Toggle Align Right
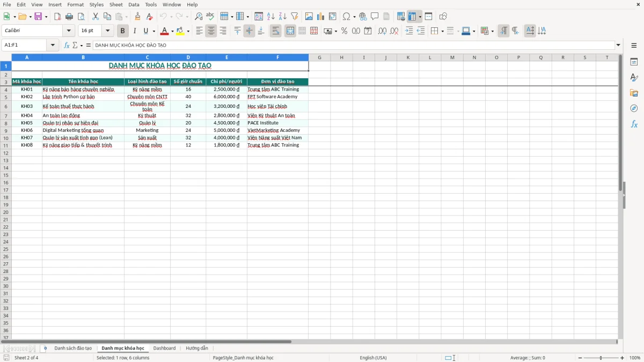644x362 pixels. pyautogui.click(x=223, y=31)
